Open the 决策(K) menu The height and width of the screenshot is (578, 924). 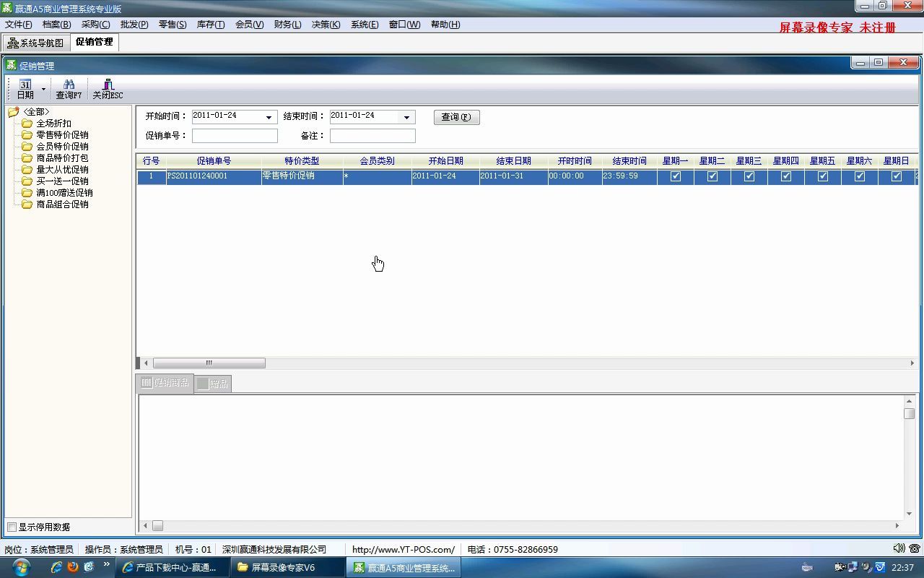click(326, 25)
